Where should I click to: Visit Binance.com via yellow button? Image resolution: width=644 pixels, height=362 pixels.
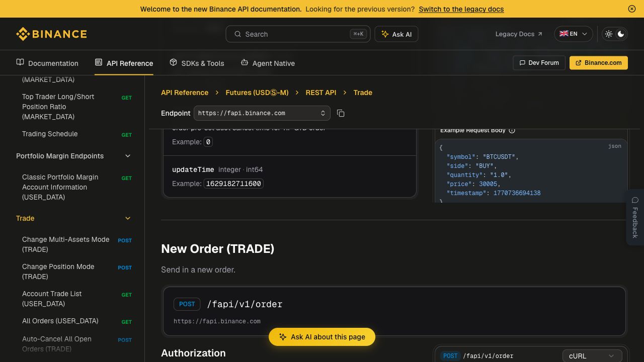pos(599,63)
